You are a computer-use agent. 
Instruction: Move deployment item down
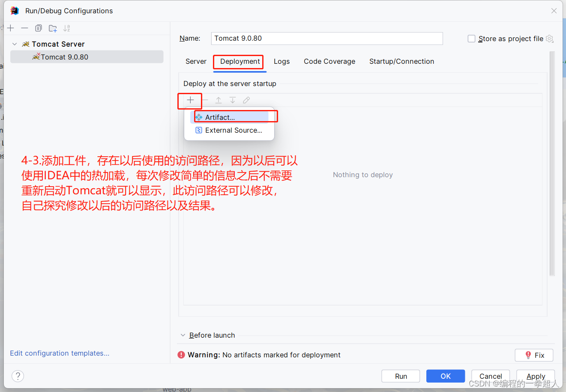(x=233, y=100)
